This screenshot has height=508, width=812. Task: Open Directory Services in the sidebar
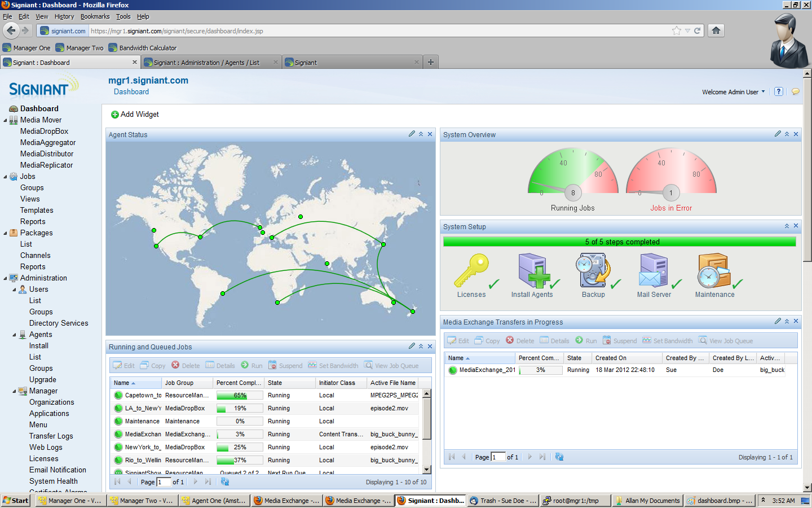pyautogui.click(x=59, y=323)
